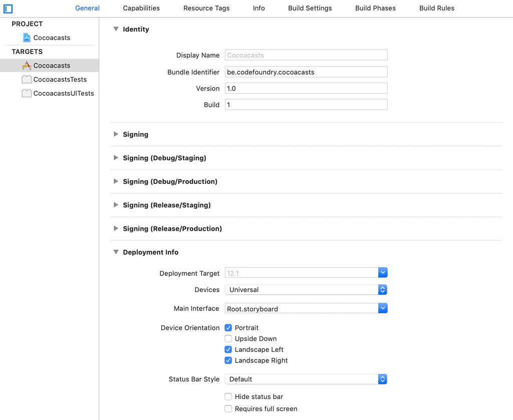Click the Bundle Identifier text field
Screen dimensions: 513x420
click(306, 72)
